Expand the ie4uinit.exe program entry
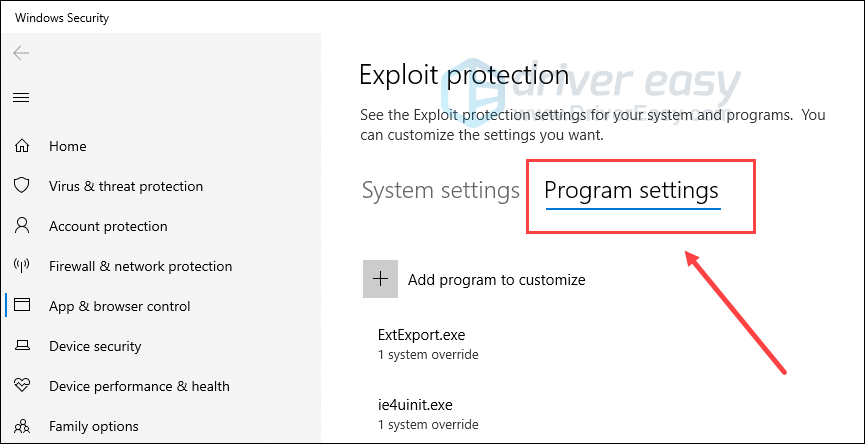Screen dimensions: 865x444 tap(416, 405)
